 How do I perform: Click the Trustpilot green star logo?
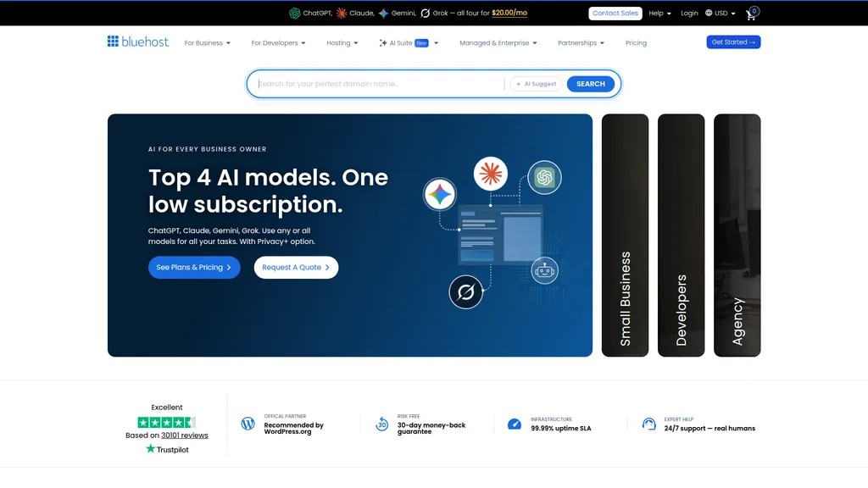click(x=151, y=449)
